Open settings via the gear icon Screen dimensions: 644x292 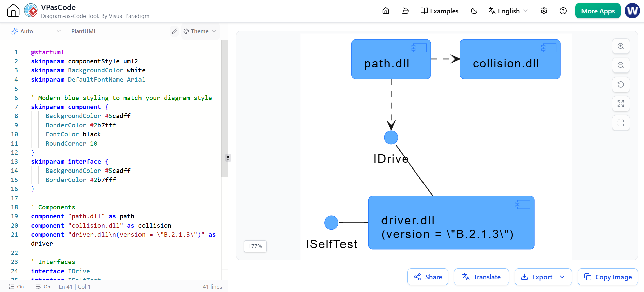pyautogui.click(x=544, y=11)
